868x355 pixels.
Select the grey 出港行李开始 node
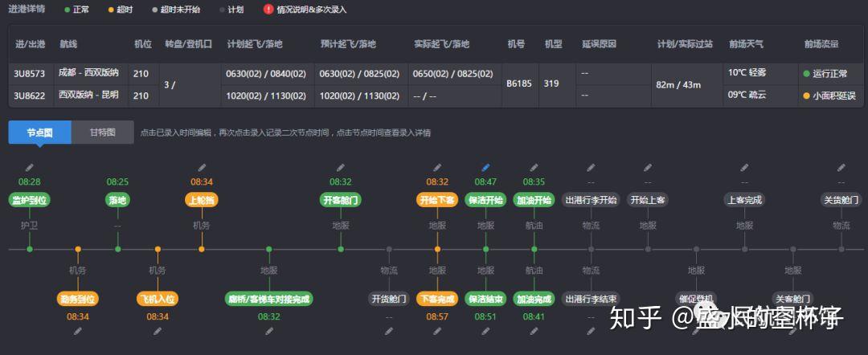pyautogui.click(x=591, y=200)
